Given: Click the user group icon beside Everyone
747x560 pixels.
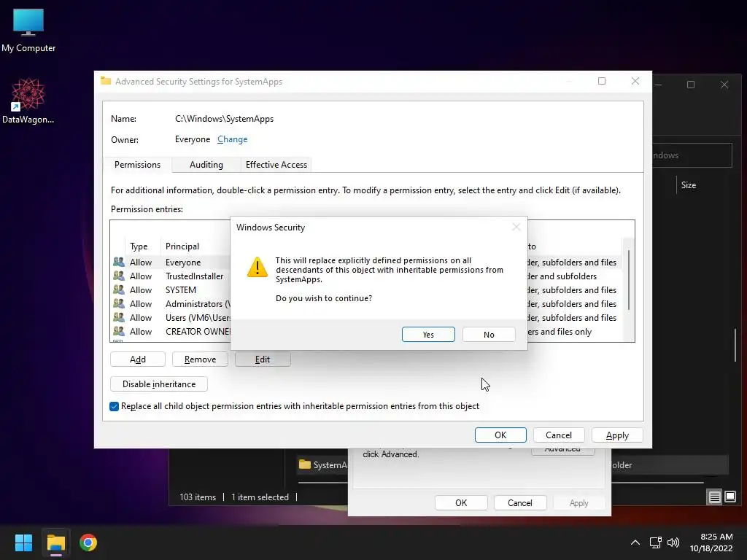Looking at the screenshot, I should click(x=119, y=262).
